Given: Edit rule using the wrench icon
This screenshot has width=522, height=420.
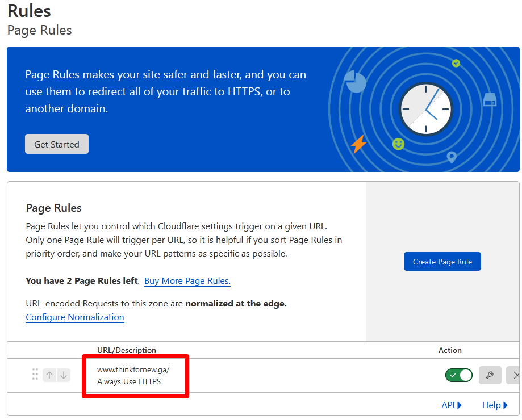Looking at the screenshot, I should point(490,375).
